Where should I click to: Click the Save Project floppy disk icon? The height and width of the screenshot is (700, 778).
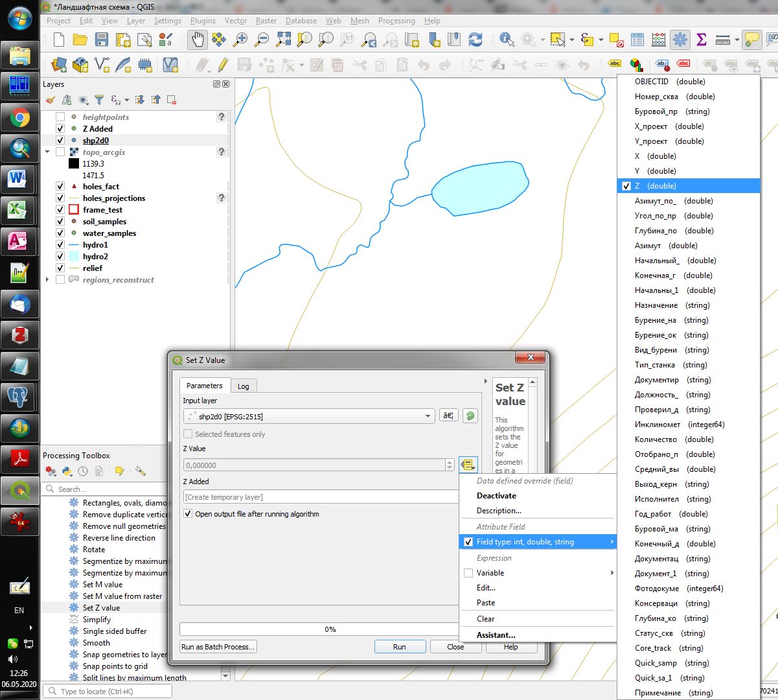pos(102,40)
